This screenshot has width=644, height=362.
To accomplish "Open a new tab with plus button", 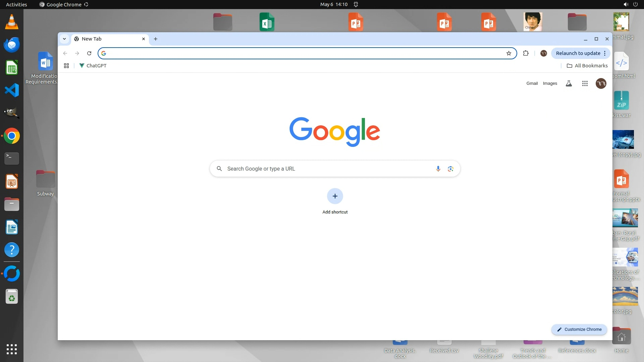I will tap(156, 39).
